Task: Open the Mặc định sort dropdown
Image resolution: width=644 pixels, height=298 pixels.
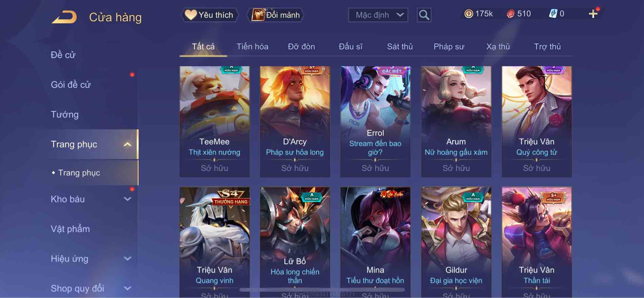Action: 378,15
